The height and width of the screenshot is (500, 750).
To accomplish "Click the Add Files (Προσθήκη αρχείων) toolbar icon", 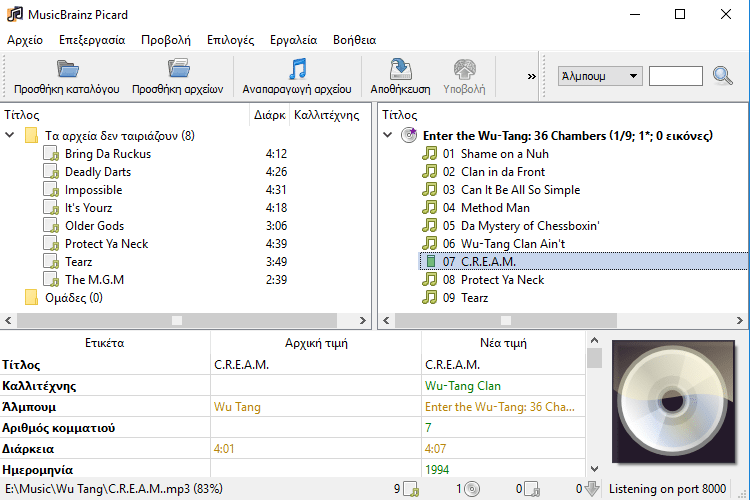I will tap(178, 68).
